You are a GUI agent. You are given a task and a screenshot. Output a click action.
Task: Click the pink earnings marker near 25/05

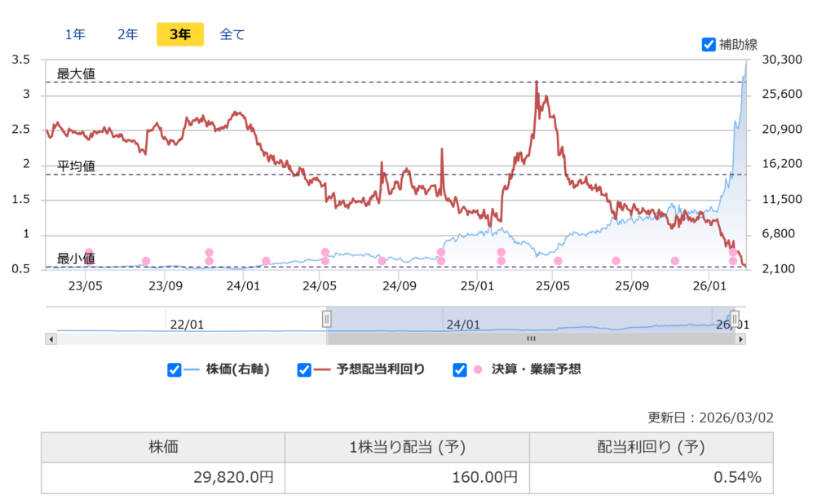(558, 261)
